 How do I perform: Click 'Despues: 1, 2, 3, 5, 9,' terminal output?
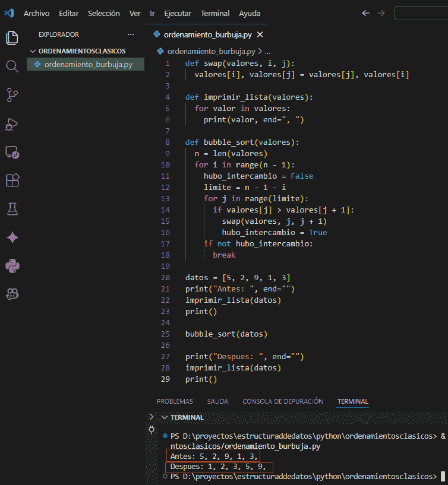click(218, 467)
